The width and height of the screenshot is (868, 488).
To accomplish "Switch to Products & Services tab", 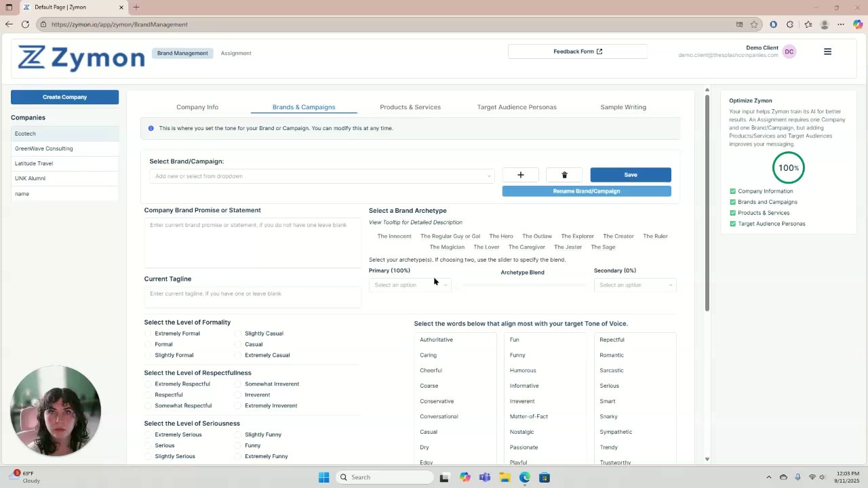I will click(410, 107).
